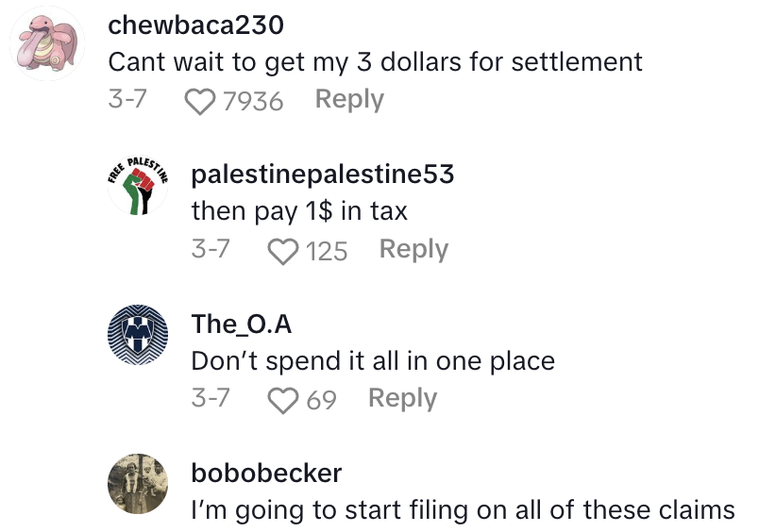Screen dimensions: 776x532
Task: Open bobobecker's profile via username
Action: 266,472
